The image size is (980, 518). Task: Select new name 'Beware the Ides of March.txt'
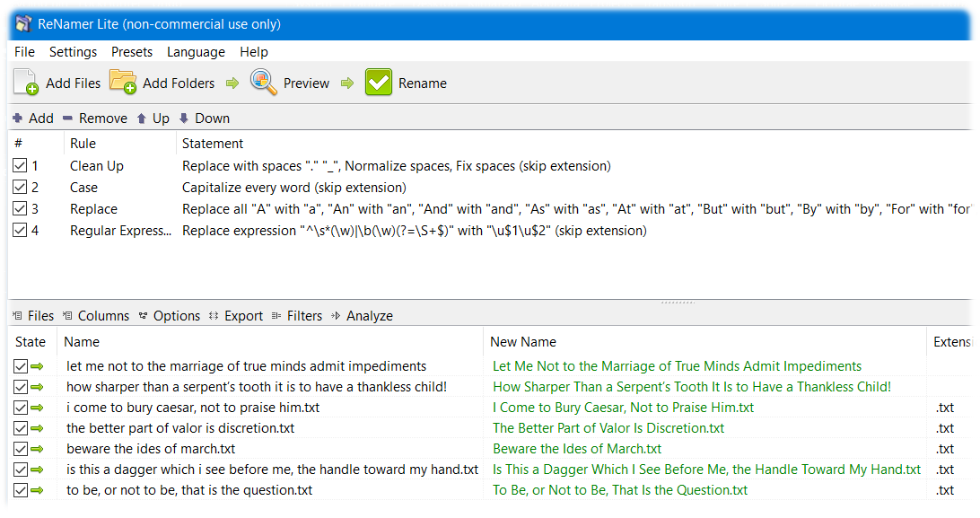(x=577, y=449)
